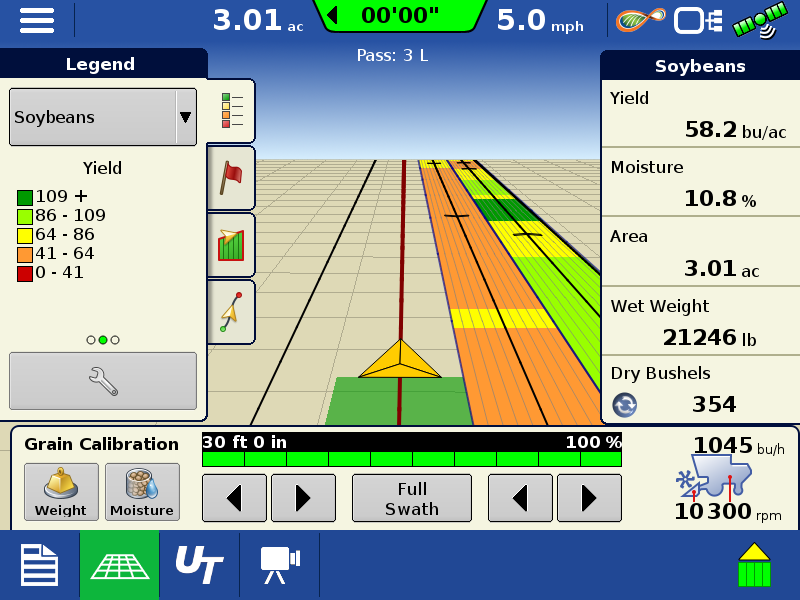Screen dimensions: 800x600
Task: Open Legend settings with wrench button
Action: [102, 380]
